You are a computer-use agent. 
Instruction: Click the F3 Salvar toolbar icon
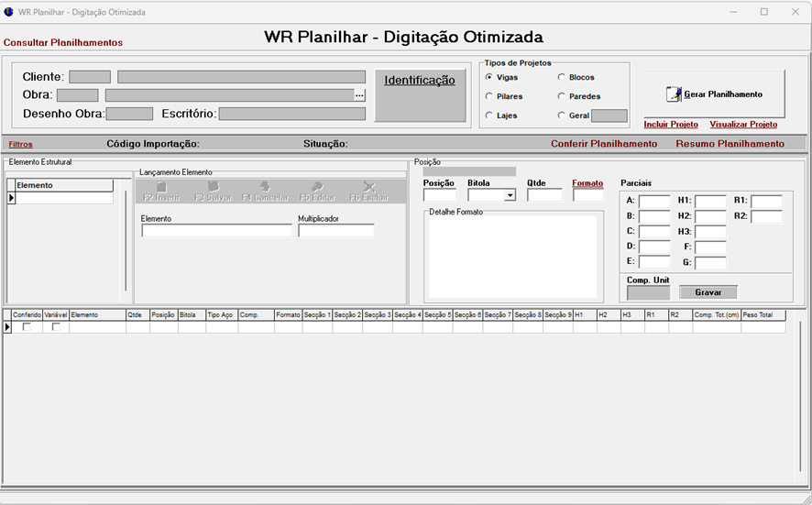coord(213,187)
